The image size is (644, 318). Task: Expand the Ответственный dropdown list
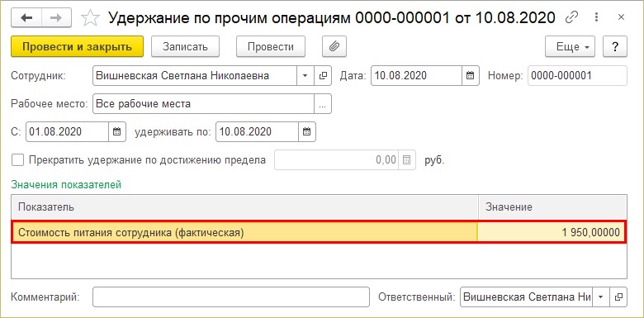coord(601,297)
